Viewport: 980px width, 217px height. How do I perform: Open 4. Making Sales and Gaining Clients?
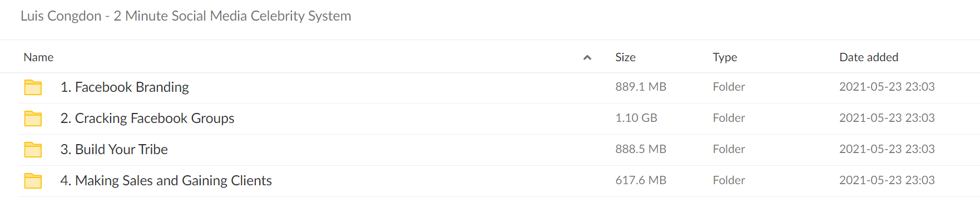(166, 181)
